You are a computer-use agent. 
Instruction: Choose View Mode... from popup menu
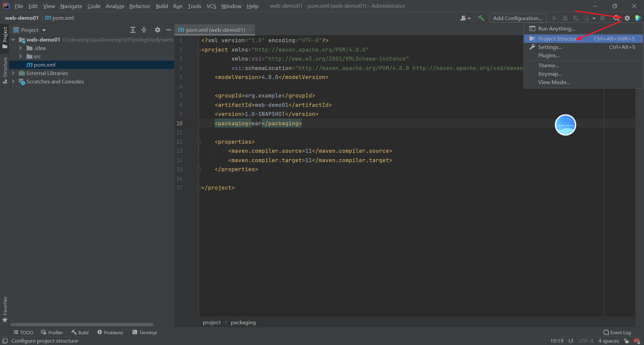coord(583,82)
